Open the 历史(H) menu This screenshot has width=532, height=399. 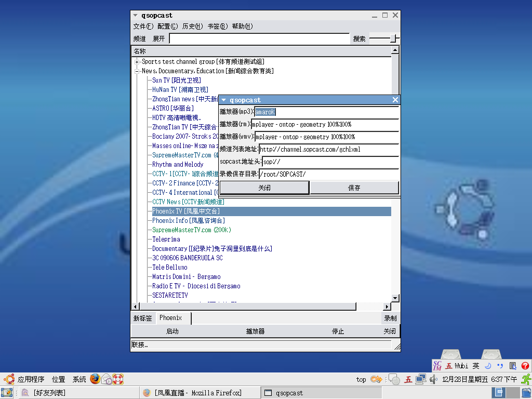192,26
